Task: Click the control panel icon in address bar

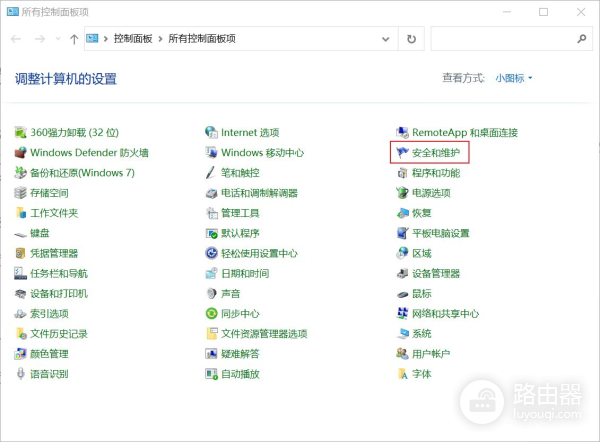Action: (x=92, y=38)
